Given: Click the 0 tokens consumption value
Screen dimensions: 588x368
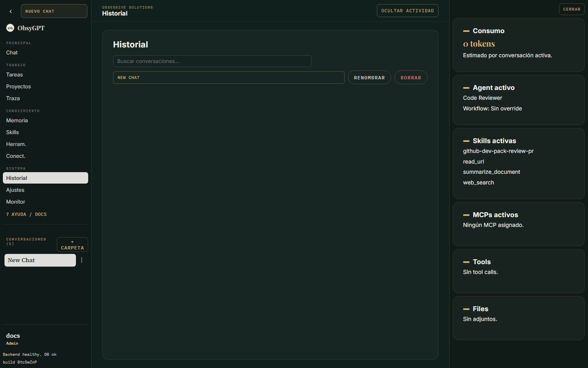Looking at the screenshot, I should 479,44.
